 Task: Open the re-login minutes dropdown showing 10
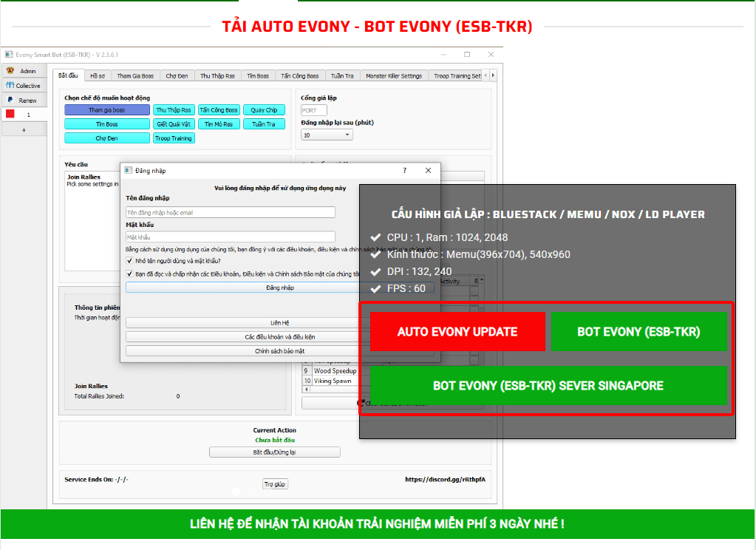(327, 136)
